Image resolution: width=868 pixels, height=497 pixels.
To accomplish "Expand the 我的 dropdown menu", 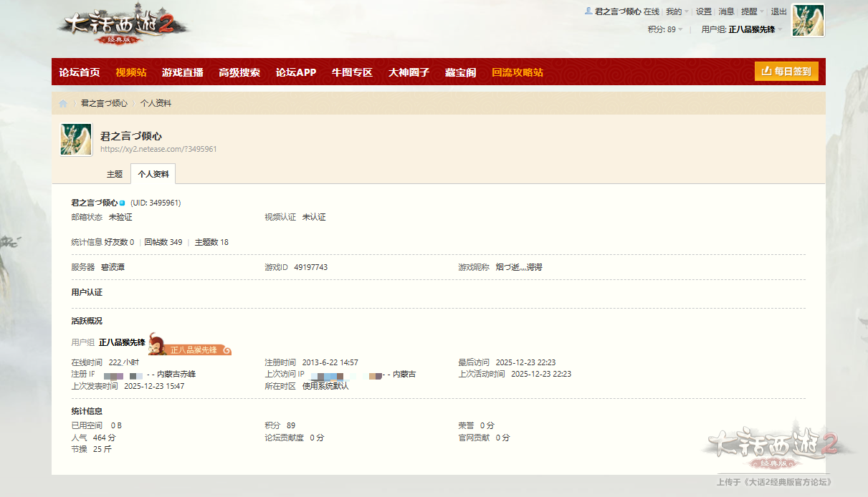I will pos(677,11).
